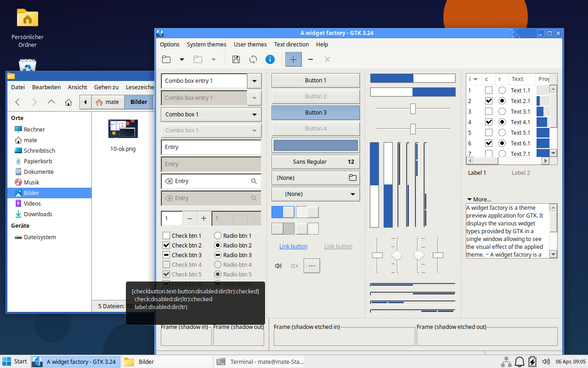The width and height of the screenshot is (588, 368).
Task: Open System themes menu
Action: pyautogui.click(x=207, y=45)
